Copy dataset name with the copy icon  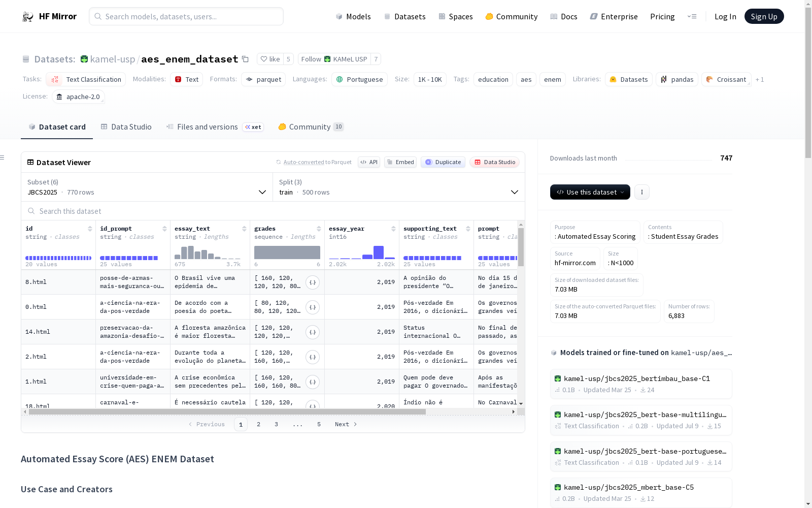(245, 59)
